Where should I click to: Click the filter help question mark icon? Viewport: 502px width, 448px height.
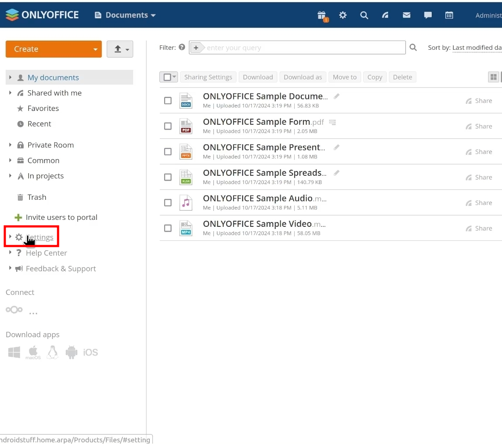point(182,47)
